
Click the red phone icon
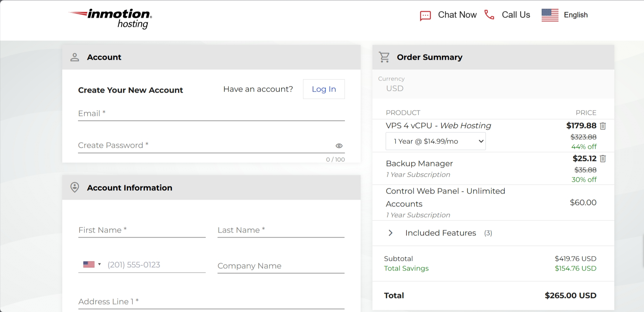[489, 15]
